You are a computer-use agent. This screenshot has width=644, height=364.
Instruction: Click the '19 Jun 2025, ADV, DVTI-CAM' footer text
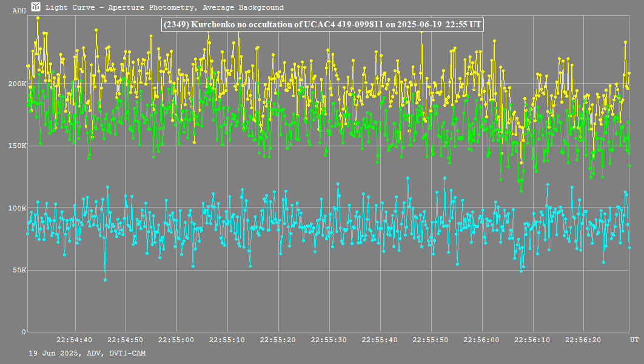coord(87,353)
